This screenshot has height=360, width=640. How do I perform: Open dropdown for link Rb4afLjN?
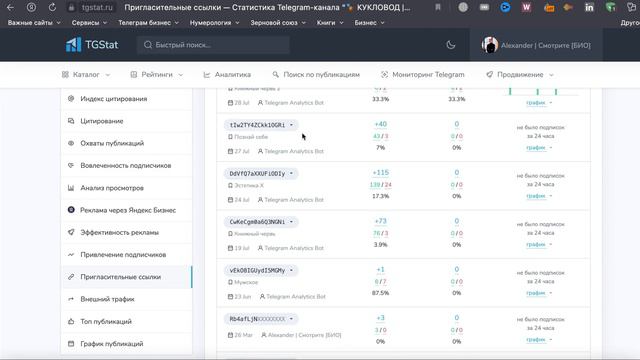point(291,319)
